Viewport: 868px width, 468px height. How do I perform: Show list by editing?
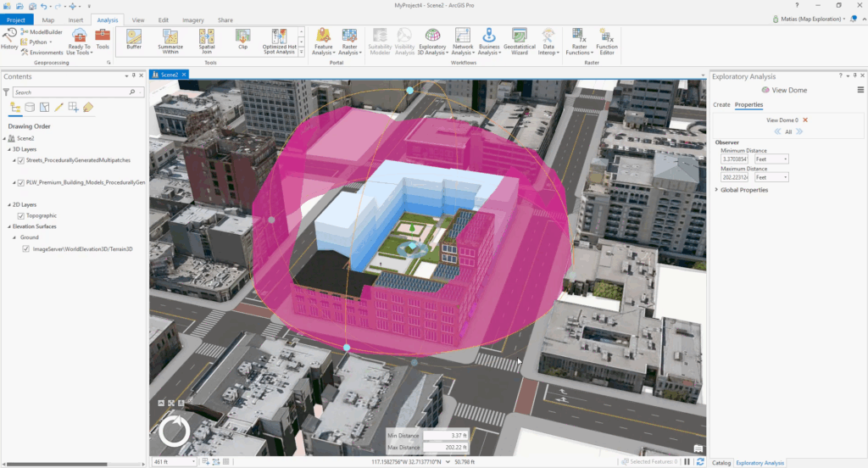click(x=58, y=108)
